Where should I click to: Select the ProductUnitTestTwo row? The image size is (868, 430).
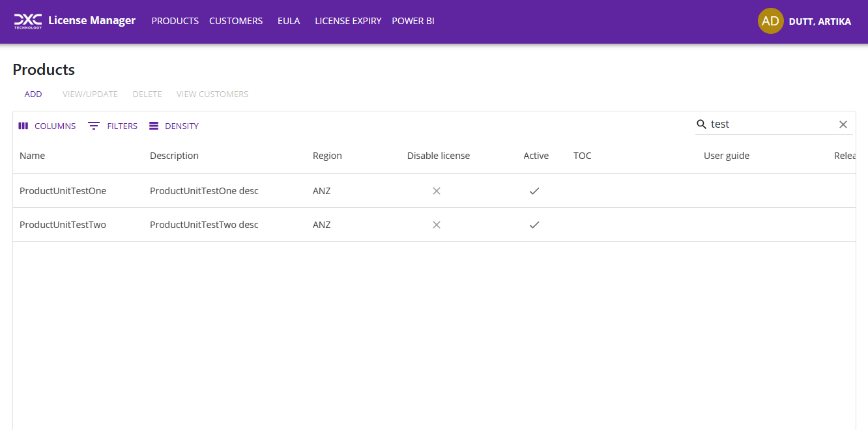point(63,225)
